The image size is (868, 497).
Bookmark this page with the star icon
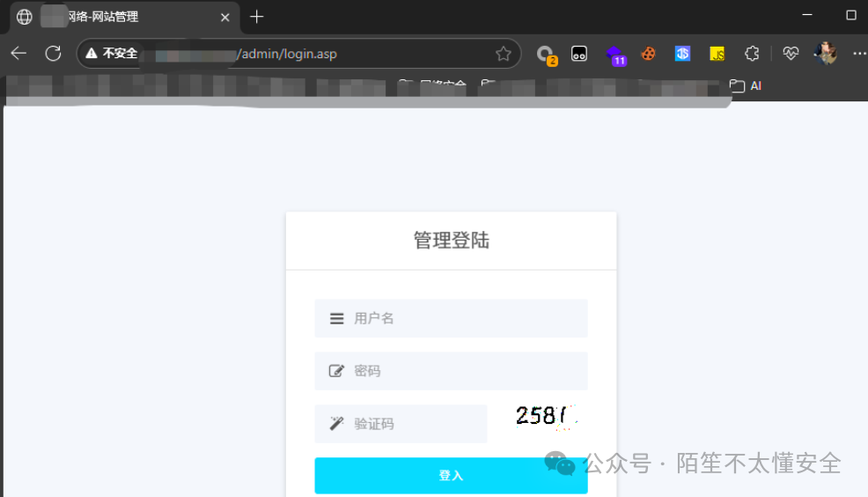(504, 54)
